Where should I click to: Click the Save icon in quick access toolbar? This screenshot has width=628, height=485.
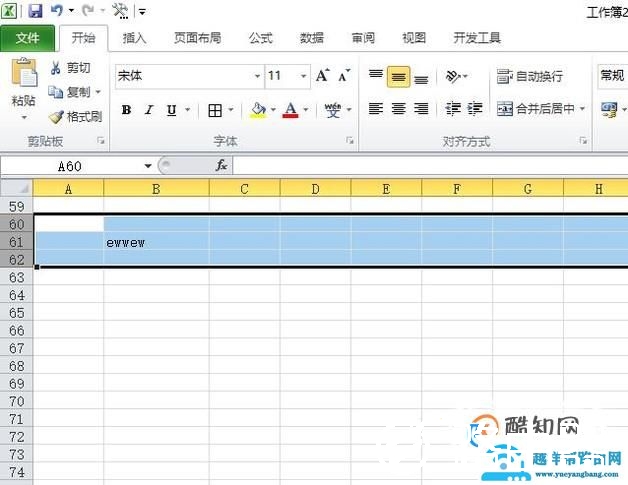(35, 10)
